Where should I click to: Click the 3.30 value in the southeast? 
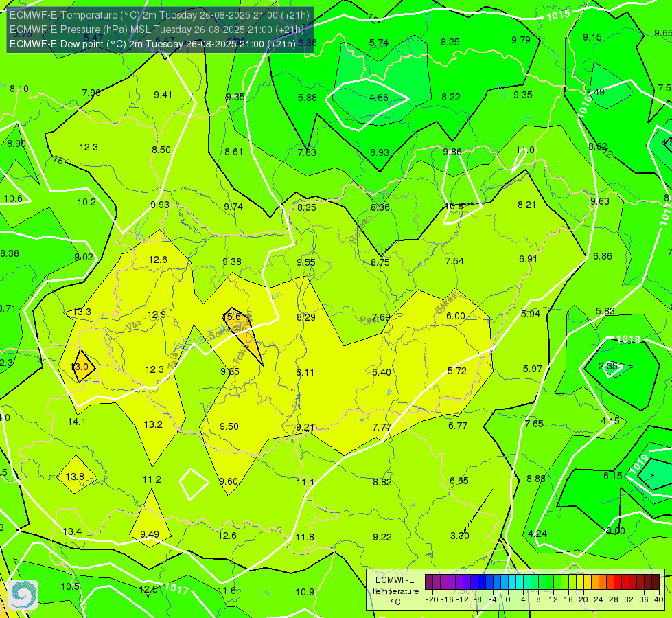tap(460, 536)
